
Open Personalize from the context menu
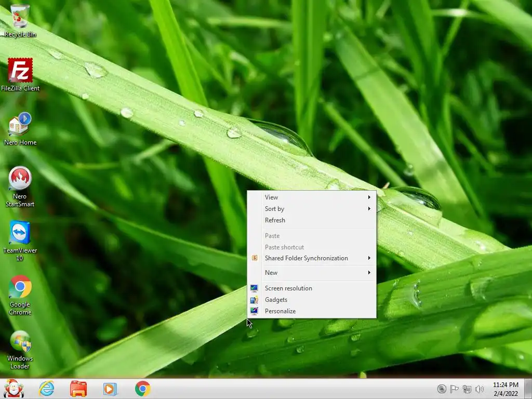pyautogui.click(x=312, y=311)
